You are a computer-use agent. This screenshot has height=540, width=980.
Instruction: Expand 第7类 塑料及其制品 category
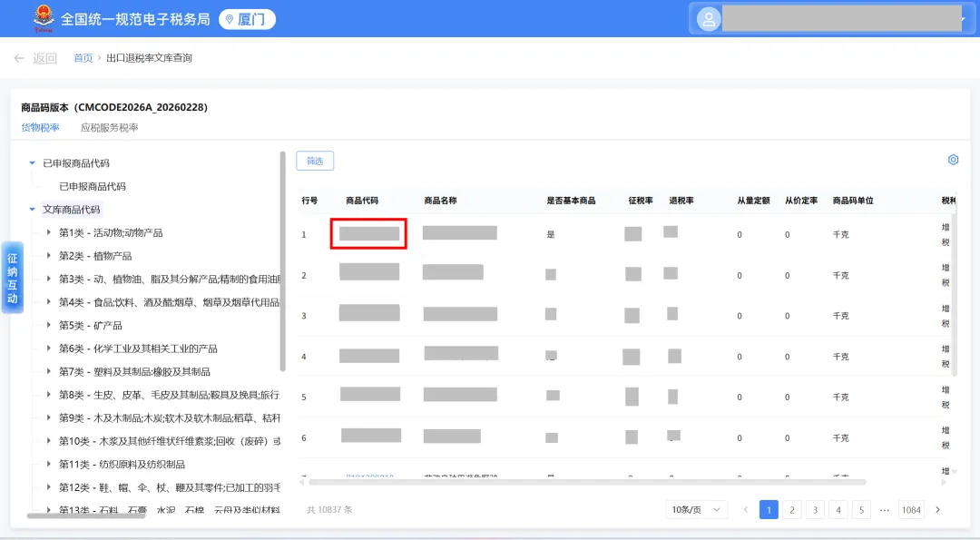coord(49,371)
